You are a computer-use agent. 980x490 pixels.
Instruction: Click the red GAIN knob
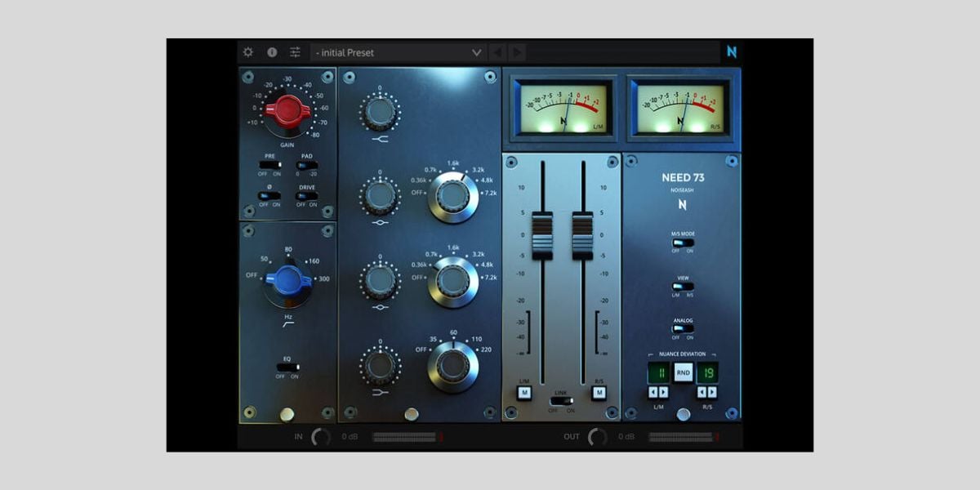point(287,110)
